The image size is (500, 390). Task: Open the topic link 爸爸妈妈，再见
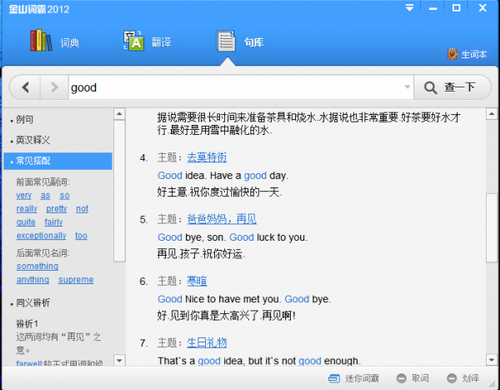222,219
